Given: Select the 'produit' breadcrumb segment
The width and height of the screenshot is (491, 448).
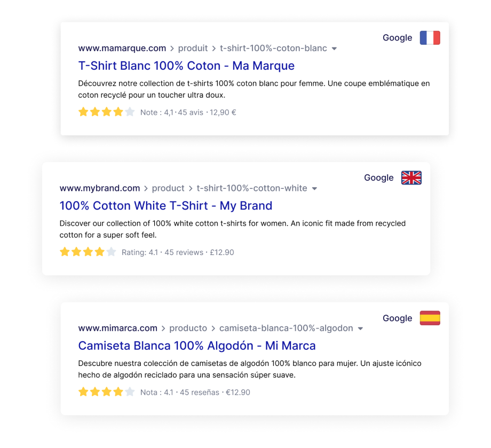Looking at the screenshot, I should (193, 48).
